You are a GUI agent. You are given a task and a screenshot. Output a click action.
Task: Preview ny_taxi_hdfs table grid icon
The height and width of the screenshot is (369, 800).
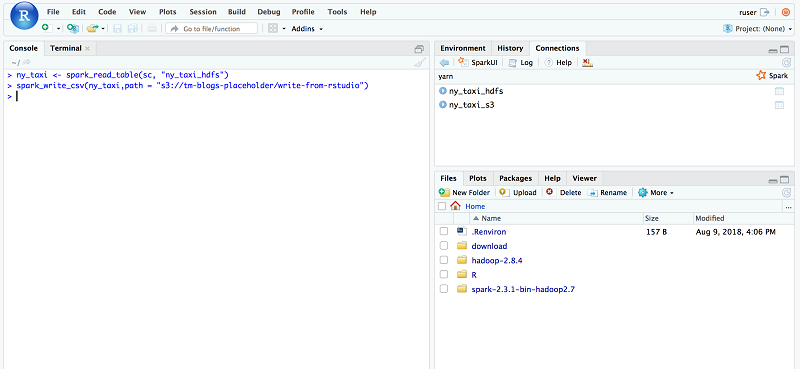[779, 91]
